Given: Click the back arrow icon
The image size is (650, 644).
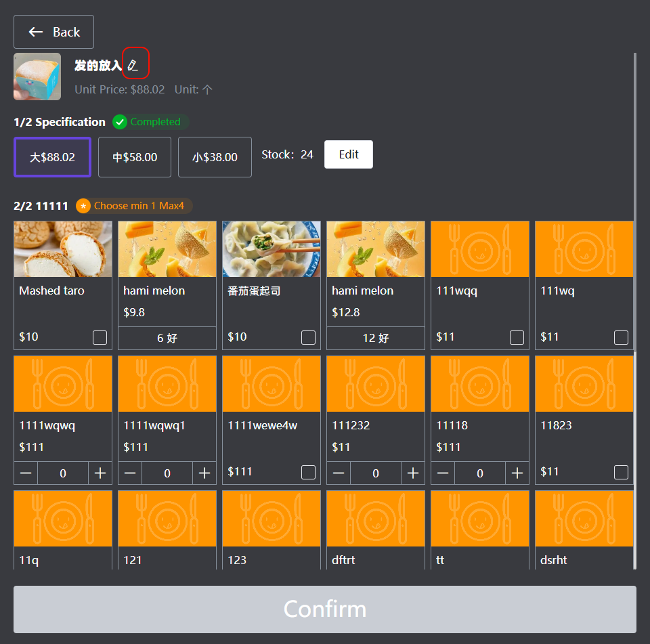Looking at the screenshot, I should (x=36, y=32).
